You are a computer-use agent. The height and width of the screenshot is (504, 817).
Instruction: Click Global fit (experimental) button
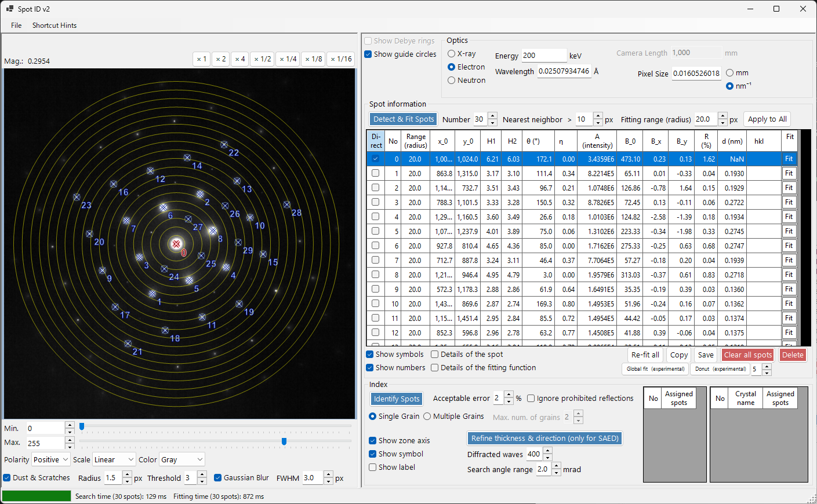click(x=655, y=369)
